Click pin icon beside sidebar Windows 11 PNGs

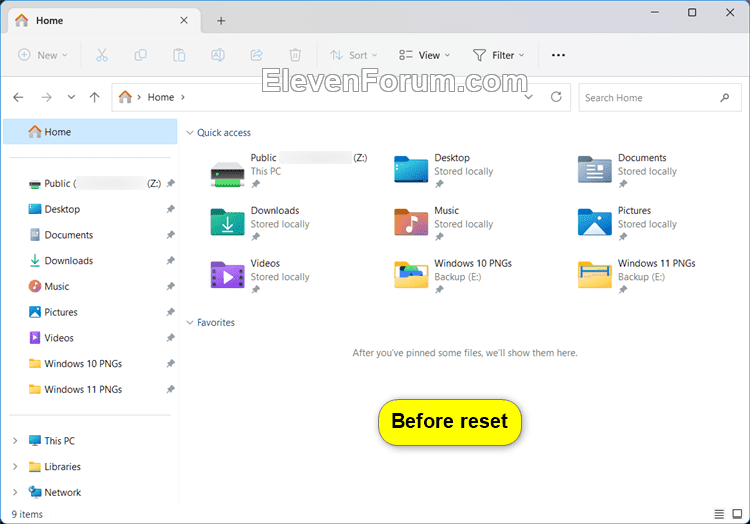(170, 390)
